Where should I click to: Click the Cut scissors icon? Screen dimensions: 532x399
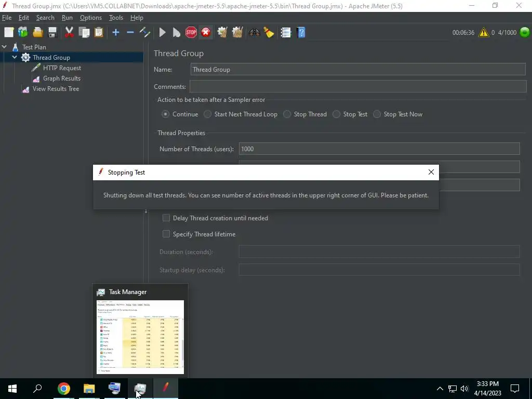[69, 32]
